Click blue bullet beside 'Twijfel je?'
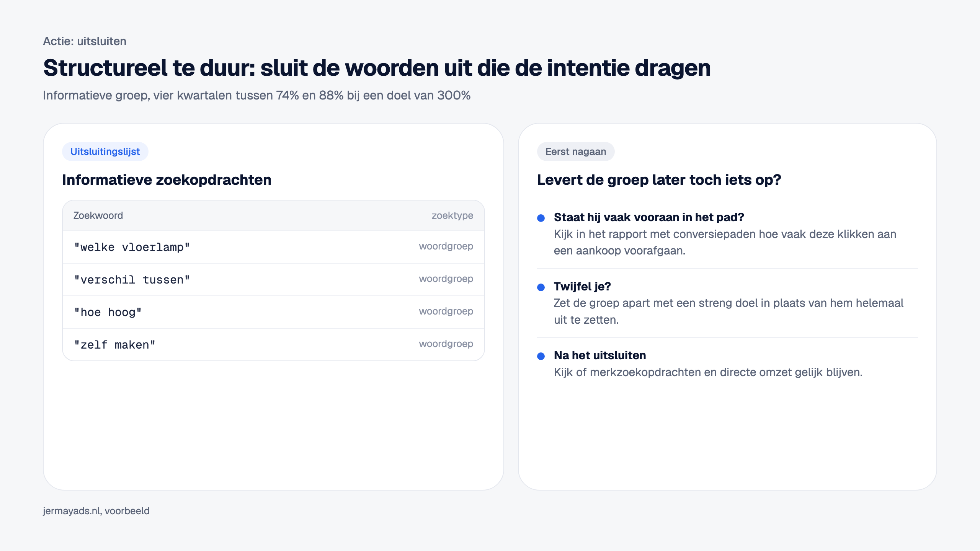980x551 pixels. click(x=541, y=287)
